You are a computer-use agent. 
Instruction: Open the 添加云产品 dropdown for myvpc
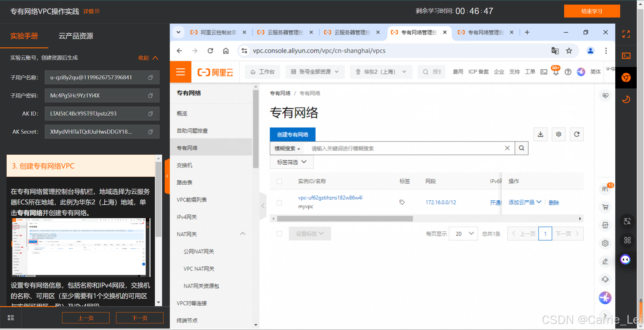tap(525, 202)
